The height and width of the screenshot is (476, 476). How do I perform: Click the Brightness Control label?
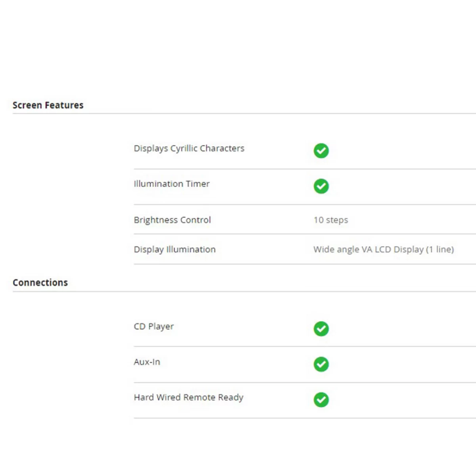pyautogui.click(x=172, y=220)
